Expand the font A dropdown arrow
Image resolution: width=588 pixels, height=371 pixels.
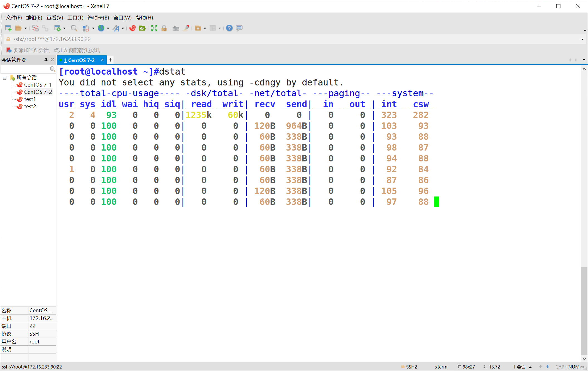coord(123,28)
